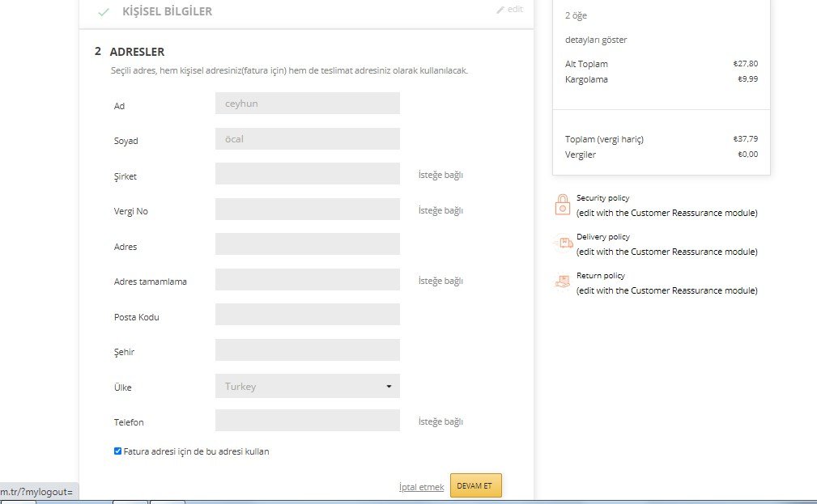
Task: Click the total amount ₺37,79
Action: pos(746,139)
